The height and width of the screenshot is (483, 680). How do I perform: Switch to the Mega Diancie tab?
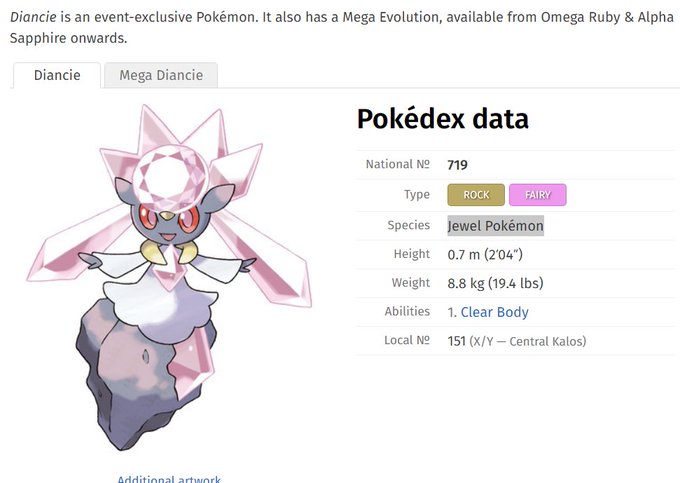coord(161,75)
